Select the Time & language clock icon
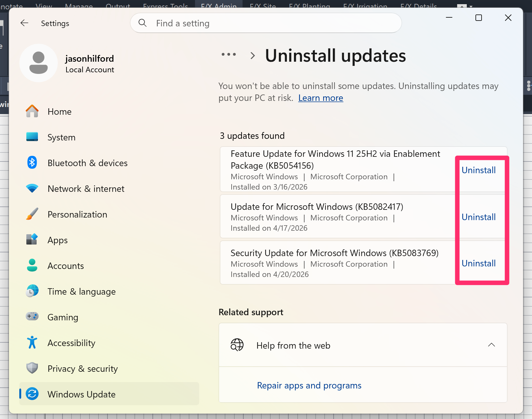The width and height of the screenshot is (532, 419). tap(32, 291)
